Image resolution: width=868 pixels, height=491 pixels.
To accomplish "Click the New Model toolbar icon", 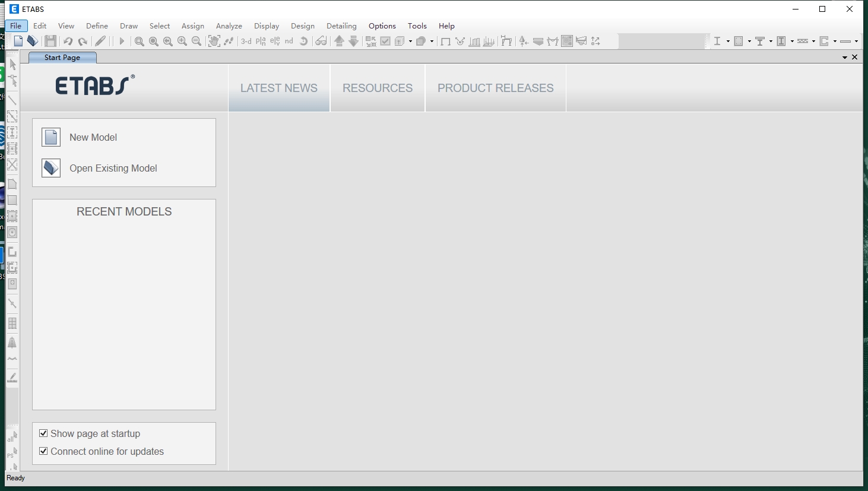I will [18, 41].
